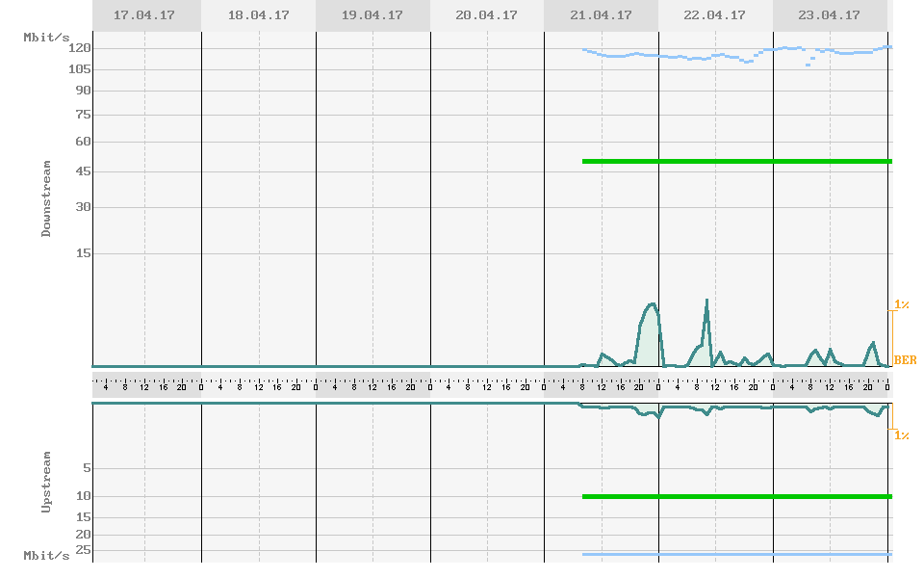The height and width of the screenshot is (578, 924).
Task: Click the 18.04.17 date header
Action: (258, 15)
